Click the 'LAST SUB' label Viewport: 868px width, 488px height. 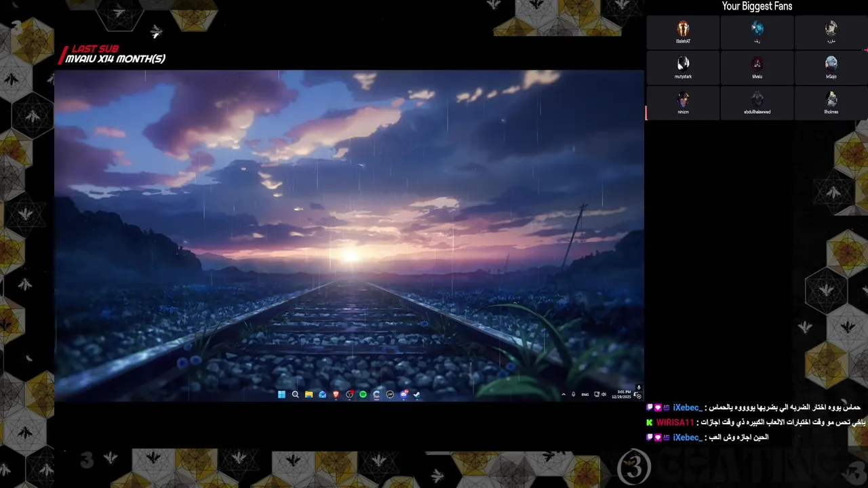point(95,49)
